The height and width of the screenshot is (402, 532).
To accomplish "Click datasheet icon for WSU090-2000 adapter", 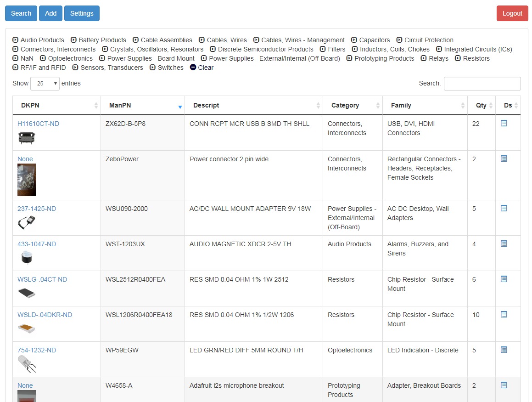I will coord(504,209).
